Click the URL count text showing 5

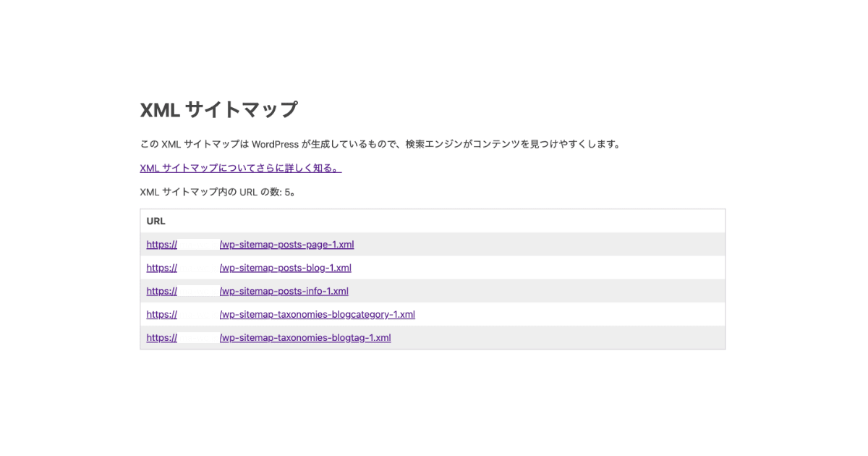point(216,192)
